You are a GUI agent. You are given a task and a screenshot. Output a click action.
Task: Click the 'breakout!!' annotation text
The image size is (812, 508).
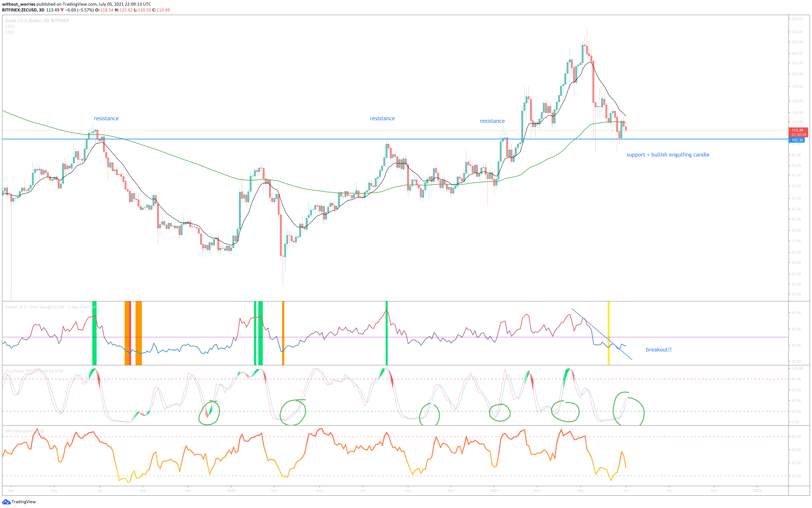click(658, 349)
